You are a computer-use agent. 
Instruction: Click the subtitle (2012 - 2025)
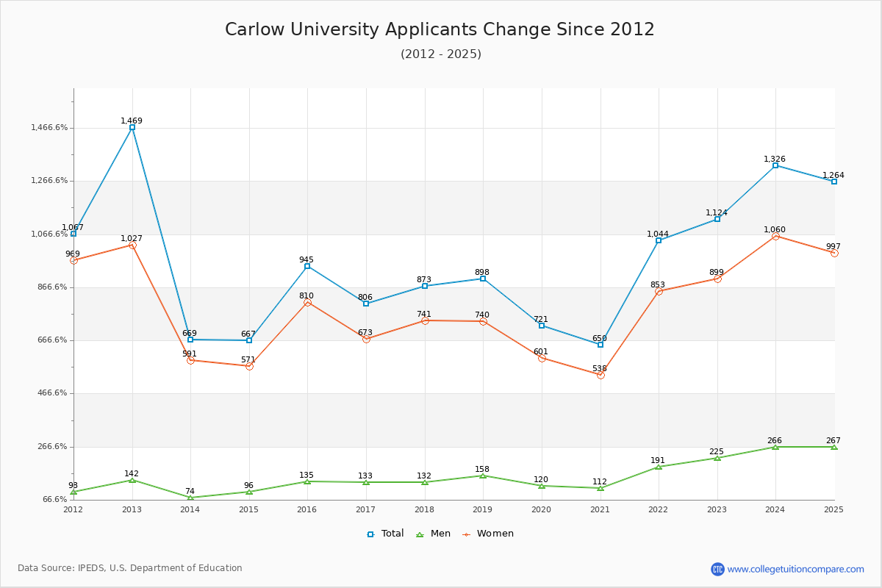point(441,54)
